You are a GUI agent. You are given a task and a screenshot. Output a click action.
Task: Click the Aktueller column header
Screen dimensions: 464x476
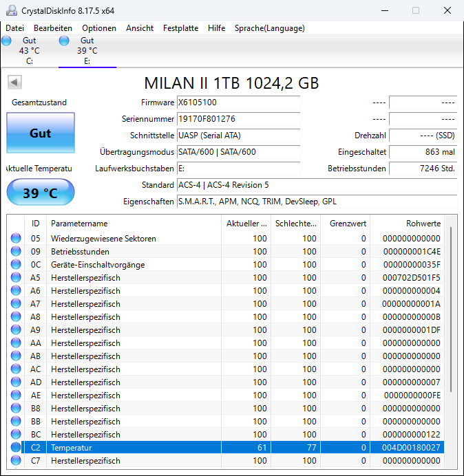[246, 224]
